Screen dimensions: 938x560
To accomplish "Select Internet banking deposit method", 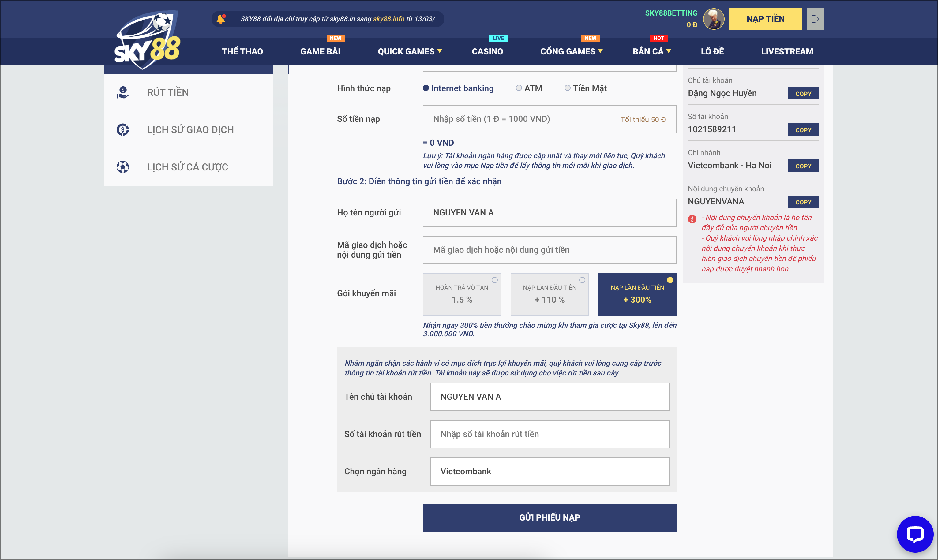I will coord(458,88).
